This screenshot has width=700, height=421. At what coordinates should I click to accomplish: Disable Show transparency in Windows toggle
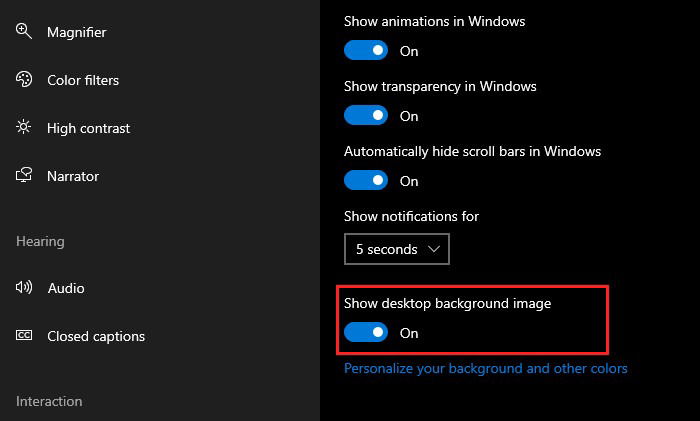point(366,115)
